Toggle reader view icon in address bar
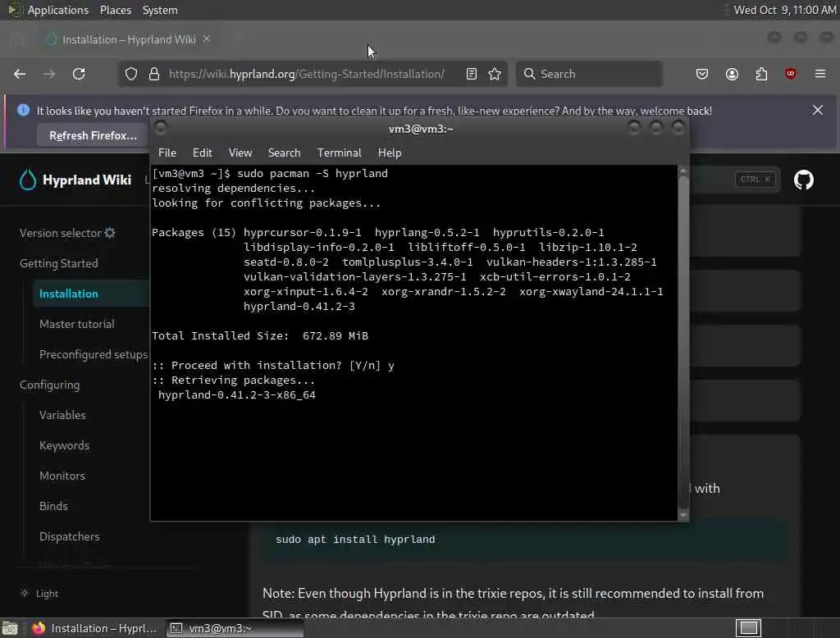This screenshot has width=840, height=638. (472, 74)
